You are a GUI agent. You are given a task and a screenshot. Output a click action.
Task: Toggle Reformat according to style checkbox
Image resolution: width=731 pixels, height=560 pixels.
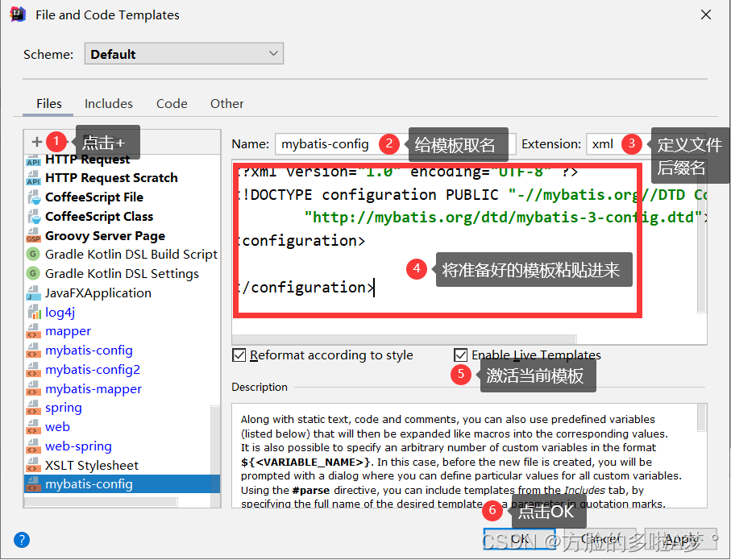click(239, 355)
